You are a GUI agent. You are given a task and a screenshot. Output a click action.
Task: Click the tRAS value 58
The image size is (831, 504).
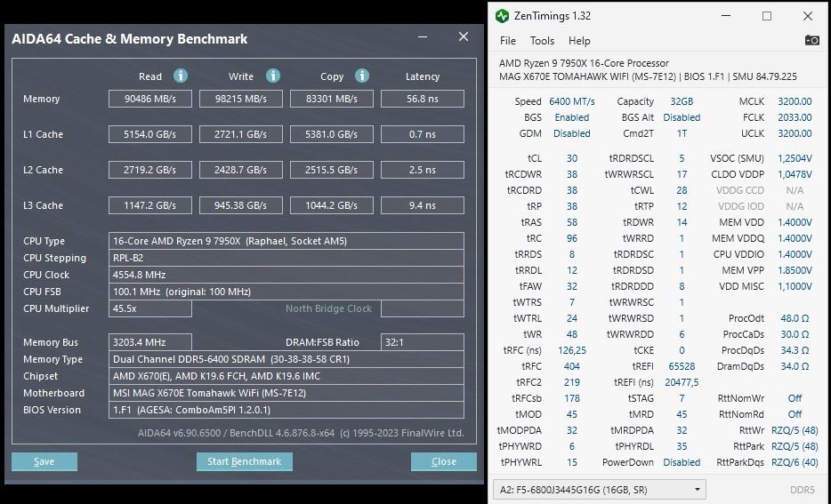point(572,222)
